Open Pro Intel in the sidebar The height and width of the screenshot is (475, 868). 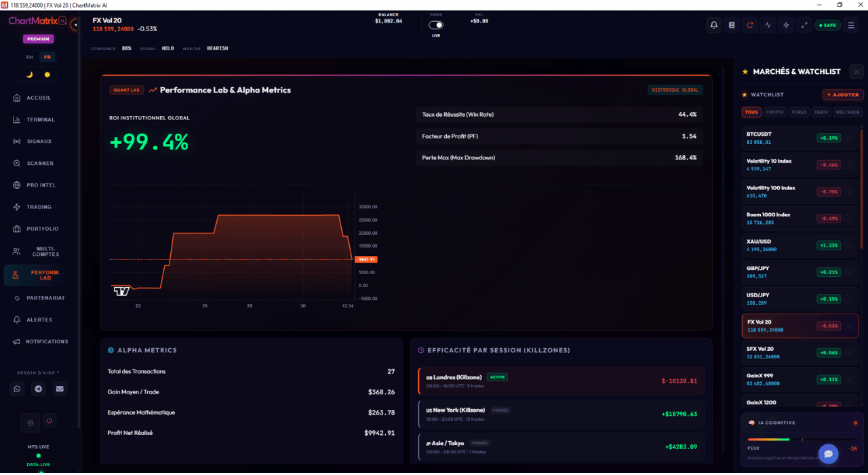click(39, 185)
